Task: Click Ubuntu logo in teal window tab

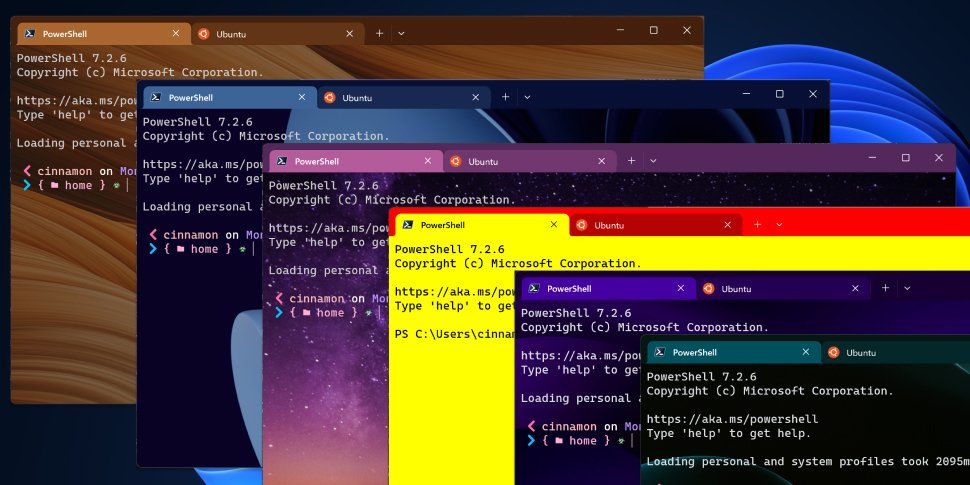Action: coord(834,353)
